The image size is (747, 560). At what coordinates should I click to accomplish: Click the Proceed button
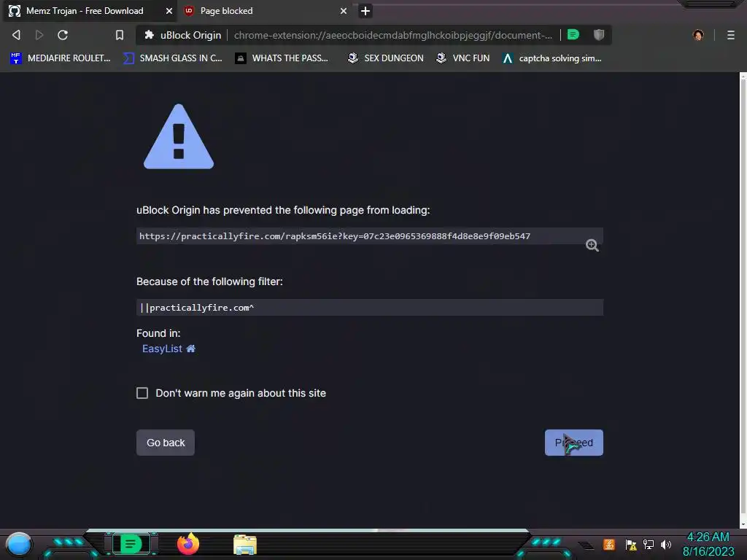pos(573,443)
